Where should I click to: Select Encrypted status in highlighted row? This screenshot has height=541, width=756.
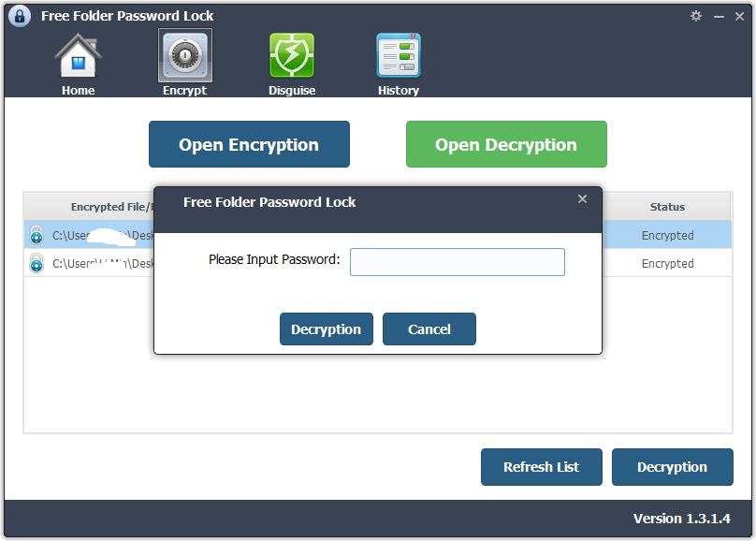pyautogui.click(x=667, y=235)
